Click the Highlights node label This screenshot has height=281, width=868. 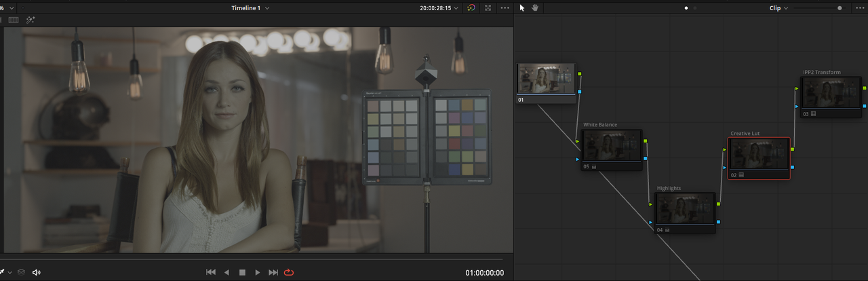pos(669,189)
